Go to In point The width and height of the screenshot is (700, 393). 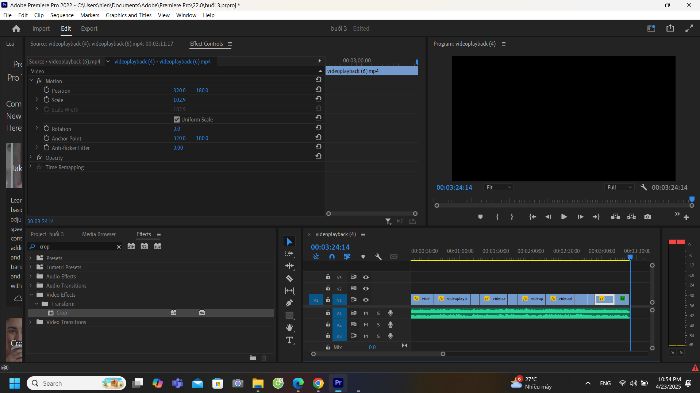point(533,217)
